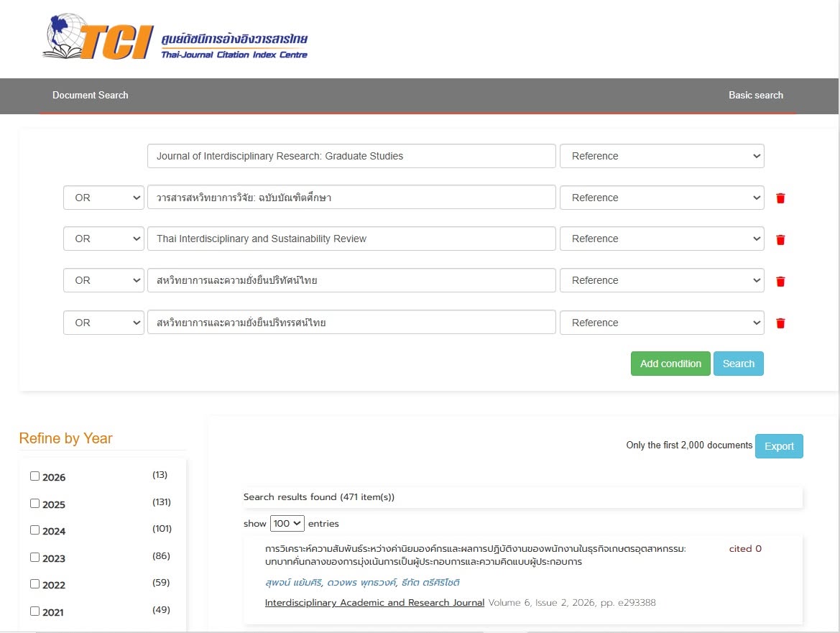The height and width of the screenshot is (633, 840).
Task: Remove the Thai Interdisciplinary and Sustainability Review row
Action: (780, 239)
